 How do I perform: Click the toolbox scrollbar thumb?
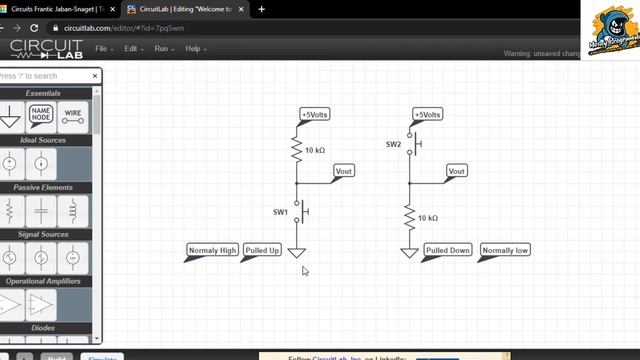(x=97, y=114)
